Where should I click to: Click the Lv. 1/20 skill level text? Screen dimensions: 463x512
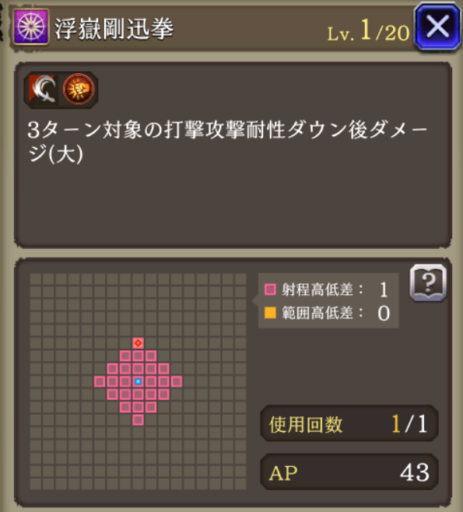(368, 31)
